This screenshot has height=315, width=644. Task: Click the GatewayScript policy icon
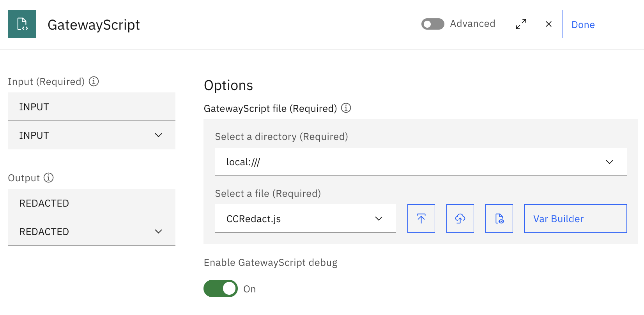22,24
